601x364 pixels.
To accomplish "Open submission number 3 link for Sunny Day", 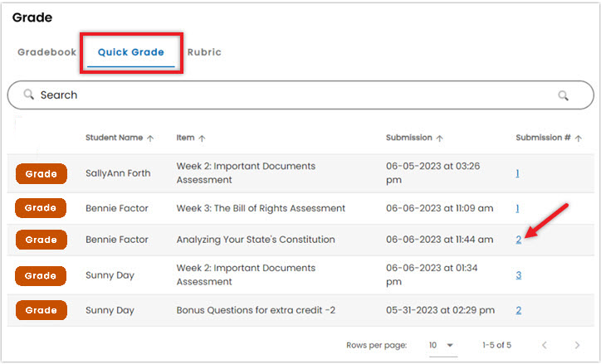I will coord(518,274).
